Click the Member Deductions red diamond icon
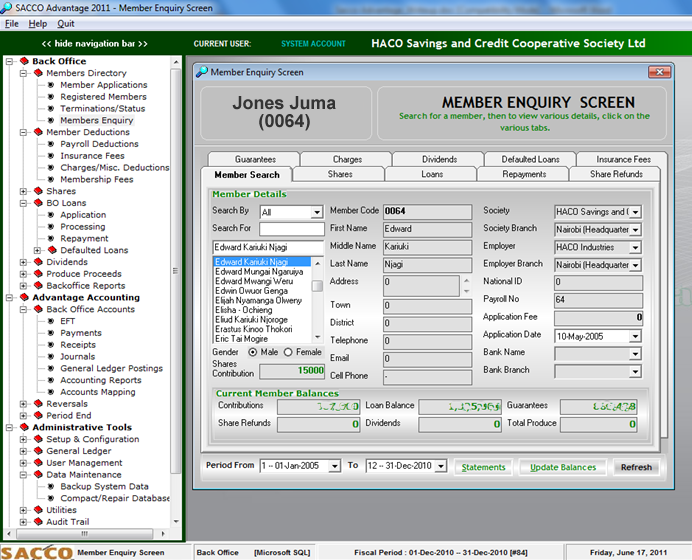Viewport: 692px width, 560px height. tap(38, 132)
